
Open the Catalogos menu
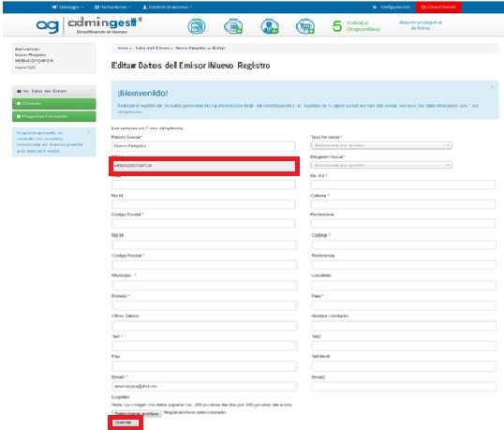67,7
